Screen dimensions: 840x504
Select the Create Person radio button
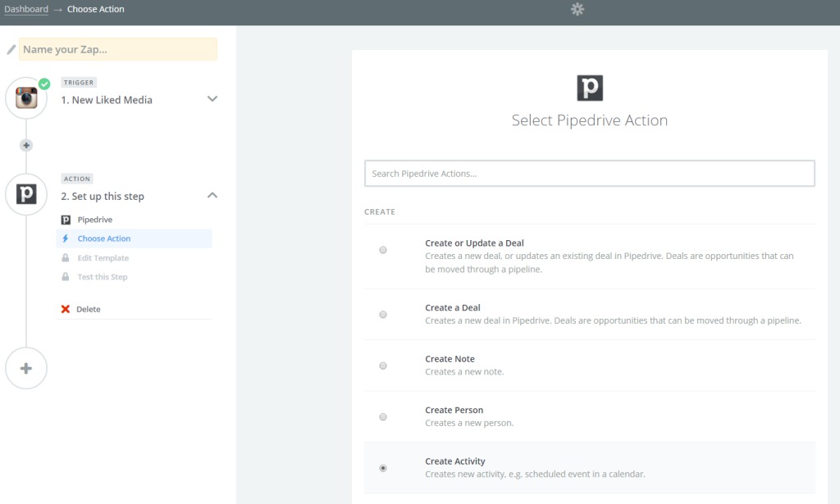[383, 417]
